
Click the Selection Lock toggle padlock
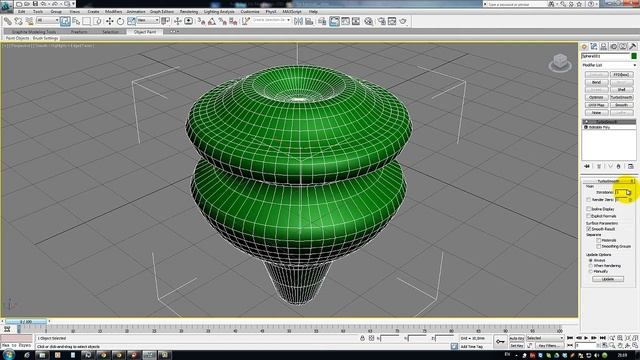(362, 338)
